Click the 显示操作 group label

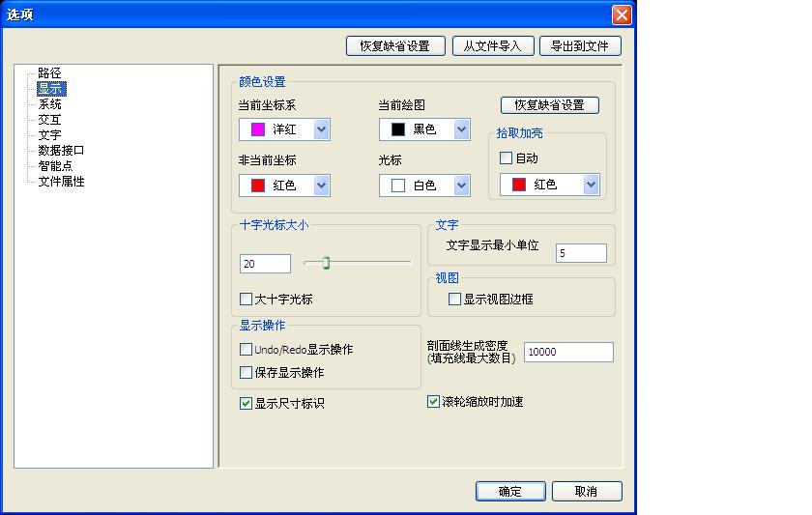point(262,326)
